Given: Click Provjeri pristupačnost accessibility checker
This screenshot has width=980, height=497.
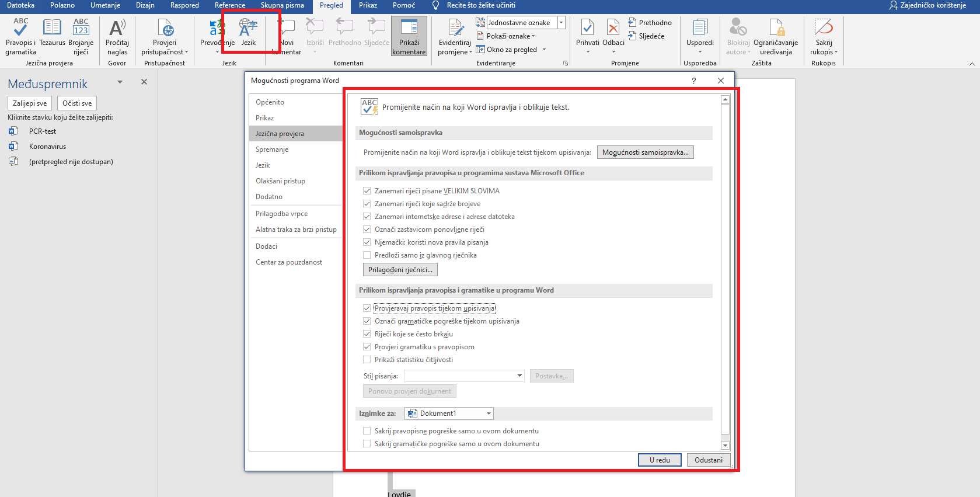Looking at the screenshot, I should pyautogui.click(x=165, y=36).
